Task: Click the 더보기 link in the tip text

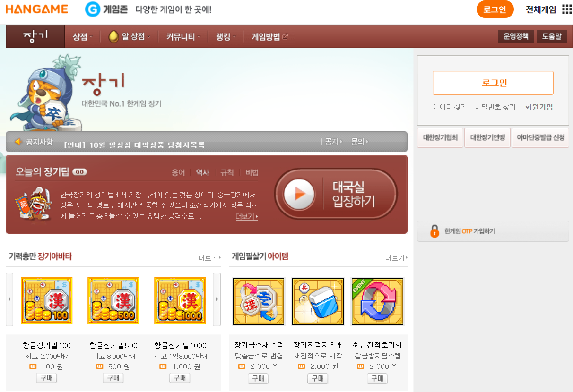Action: coord(246,216)
